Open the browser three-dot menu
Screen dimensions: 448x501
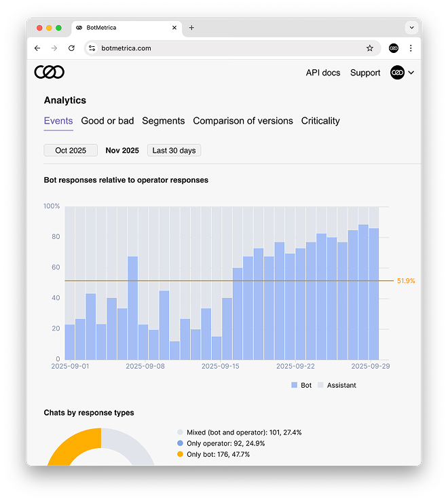pyautogui.click(x=411, y=48)
